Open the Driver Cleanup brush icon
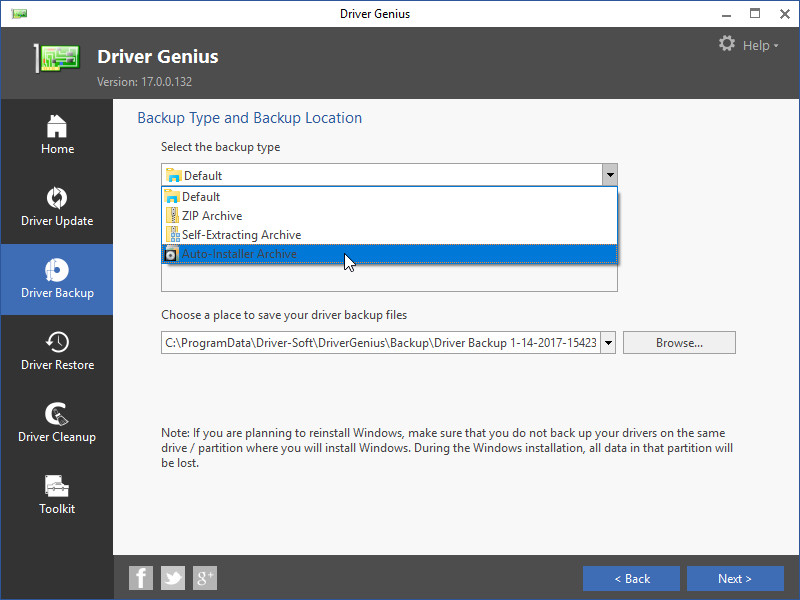800x600 pixels. click(57, 414)
